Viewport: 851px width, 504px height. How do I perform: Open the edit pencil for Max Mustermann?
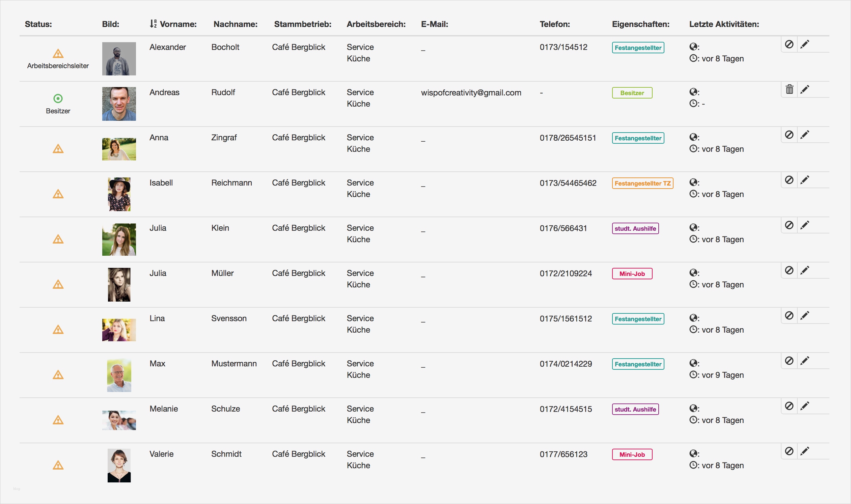[x=804, y=360]
